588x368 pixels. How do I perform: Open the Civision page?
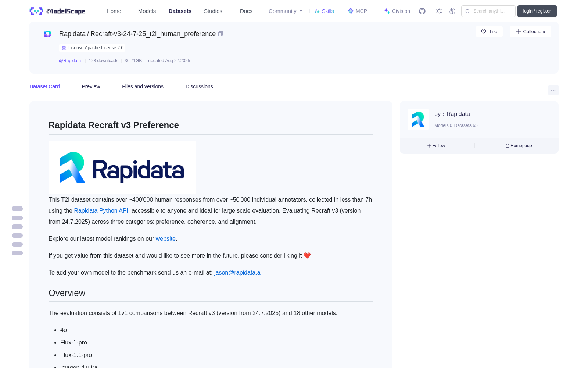(397, 11)
